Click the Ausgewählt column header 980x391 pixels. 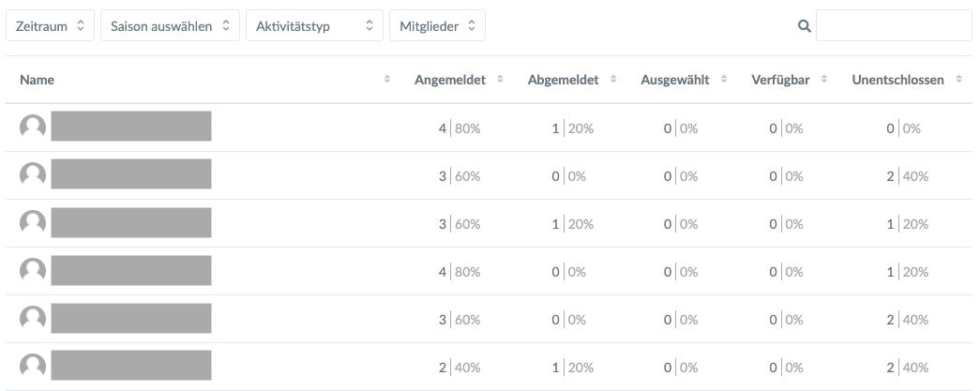click(x=674, y=80)
